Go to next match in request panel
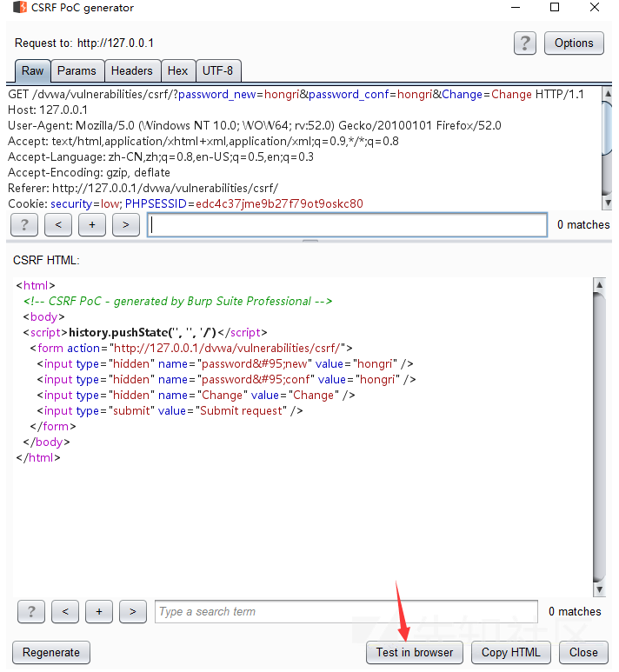Viewport: 619px width, 672px height. click(x=126, y=224)
